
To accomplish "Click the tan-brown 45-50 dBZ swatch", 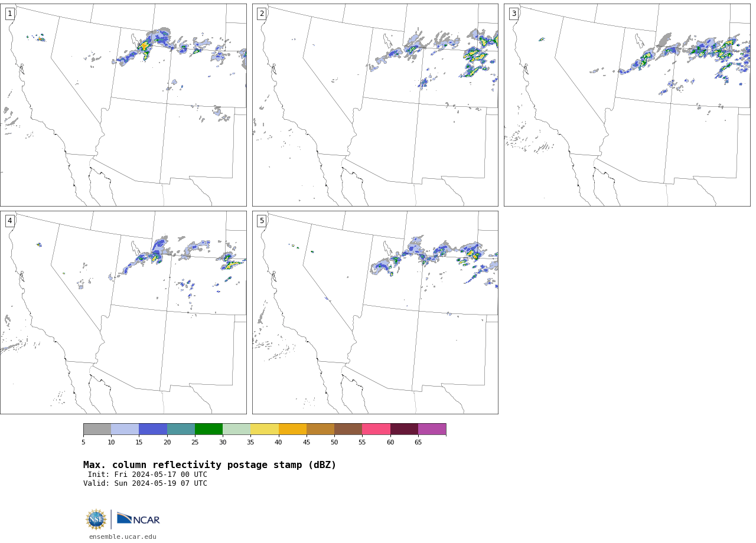I will coord(320,429).
